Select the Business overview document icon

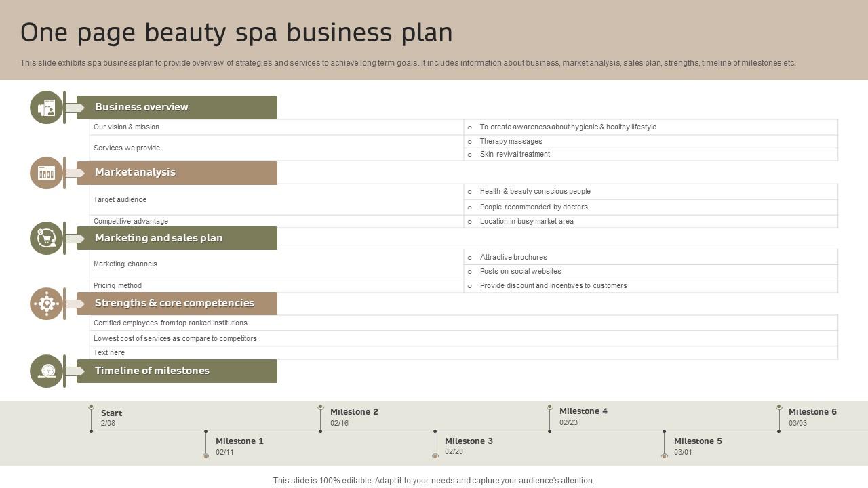click(x=46, y=107)
